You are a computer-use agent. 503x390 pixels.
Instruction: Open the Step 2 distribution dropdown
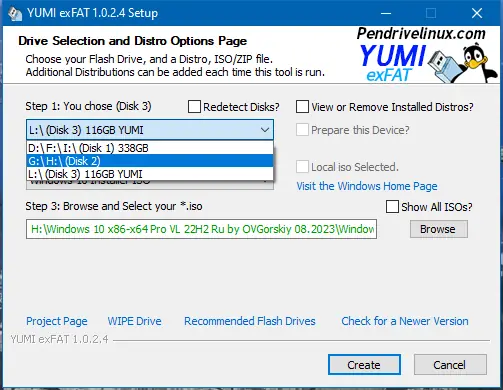(x=150, y=185)
